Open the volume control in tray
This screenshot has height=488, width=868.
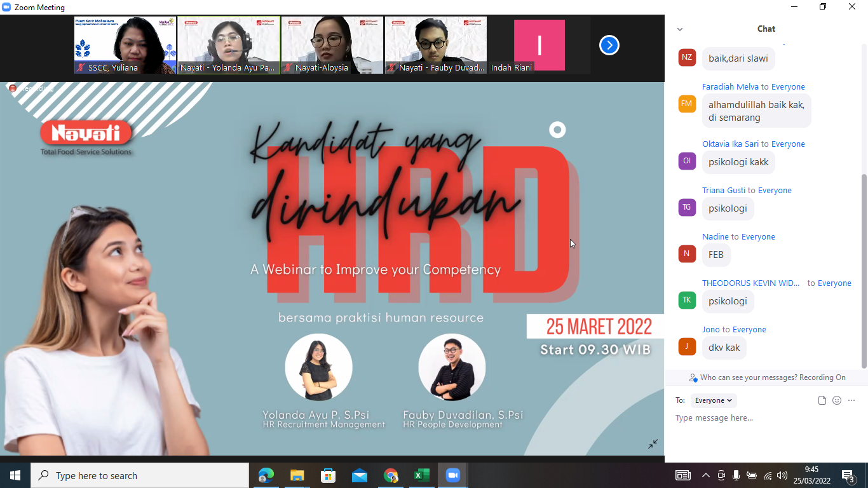click(x=782, y=475)
